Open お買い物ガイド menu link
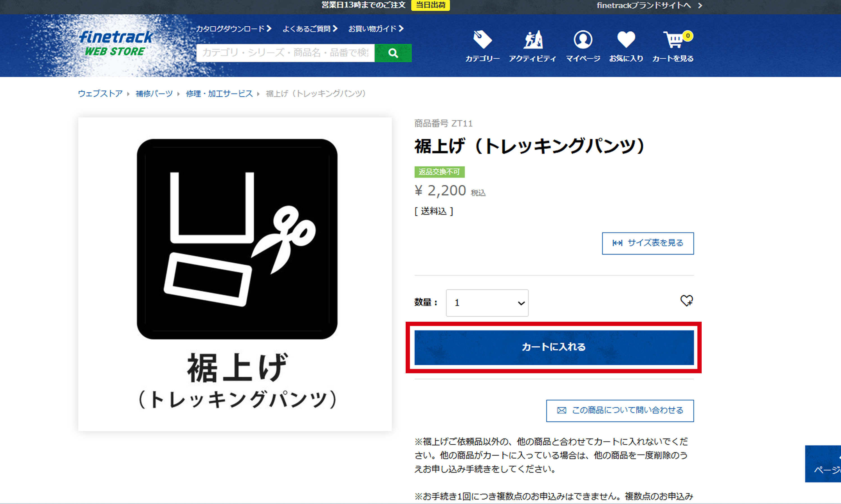The height and width of the screenshot is (504, 841). [376, 29]
